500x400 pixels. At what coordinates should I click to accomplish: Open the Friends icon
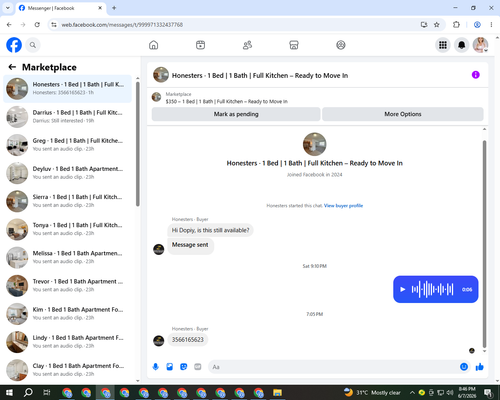(x=247, y=45)
